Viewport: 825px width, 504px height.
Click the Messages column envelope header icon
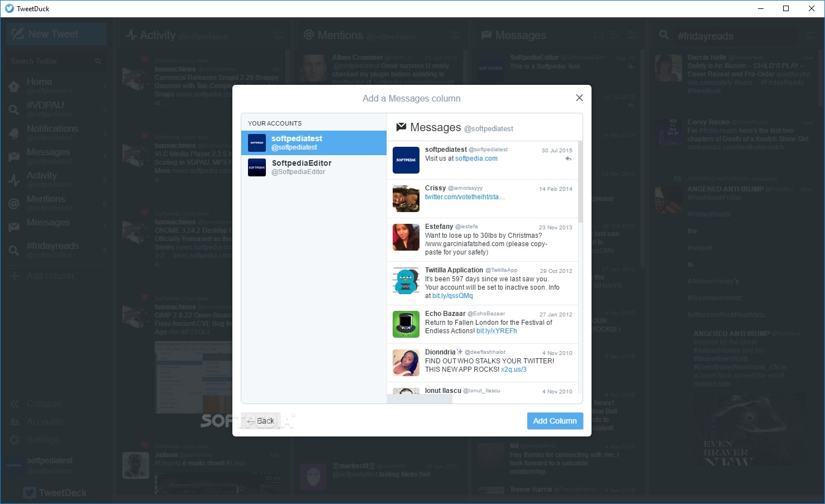click(x=487, y=35)
